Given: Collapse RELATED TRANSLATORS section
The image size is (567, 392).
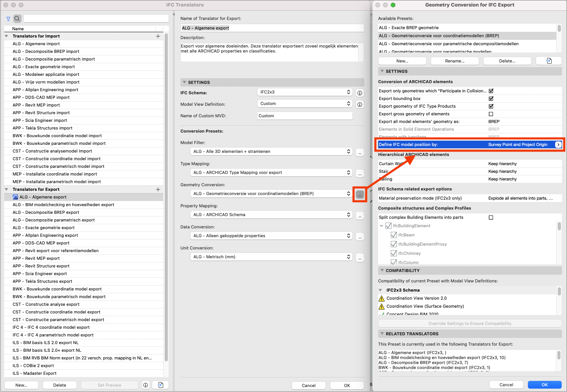Looking at the screenshot, I should tap(382, 334).
